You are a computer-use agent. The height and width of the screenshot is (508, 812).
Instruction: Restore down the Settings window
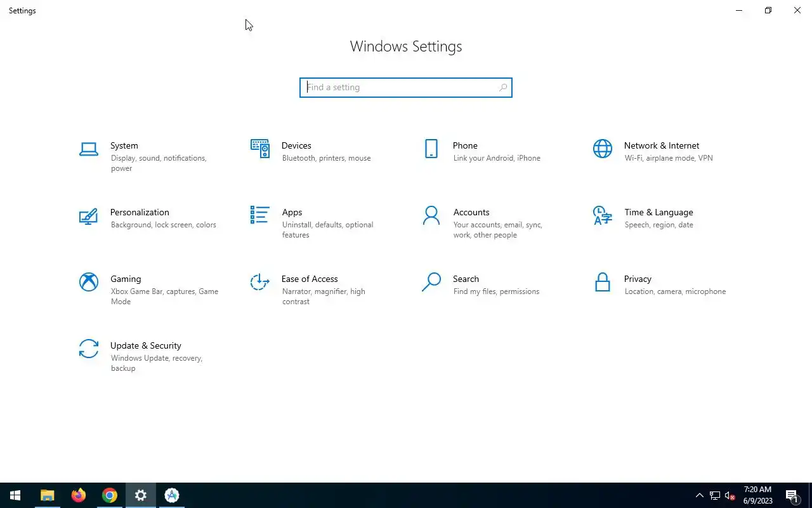point(768,10)
